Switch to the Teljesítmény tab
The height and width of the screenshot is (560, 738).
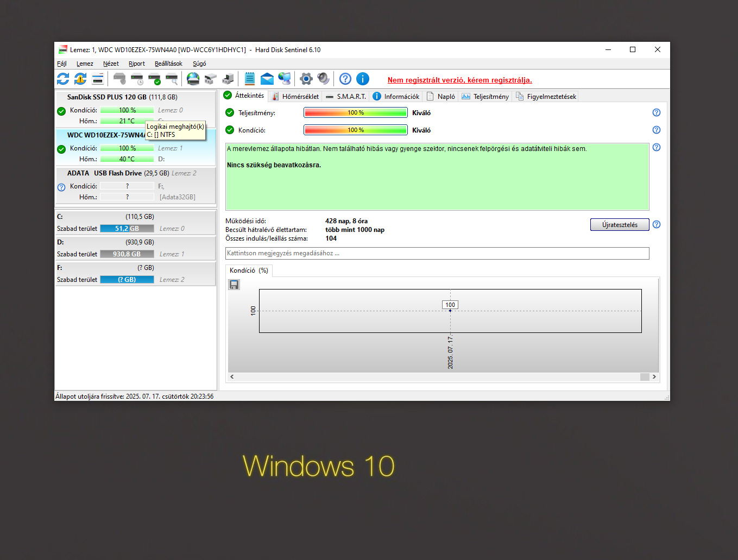click(x=485, y=96)
